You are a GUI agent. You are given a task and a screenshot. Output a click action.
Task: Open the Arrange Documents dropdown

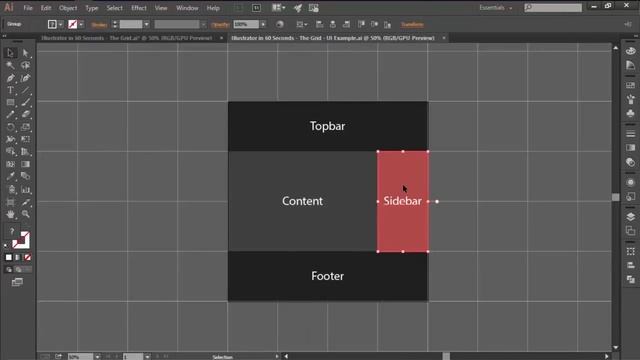pos(279,8)
